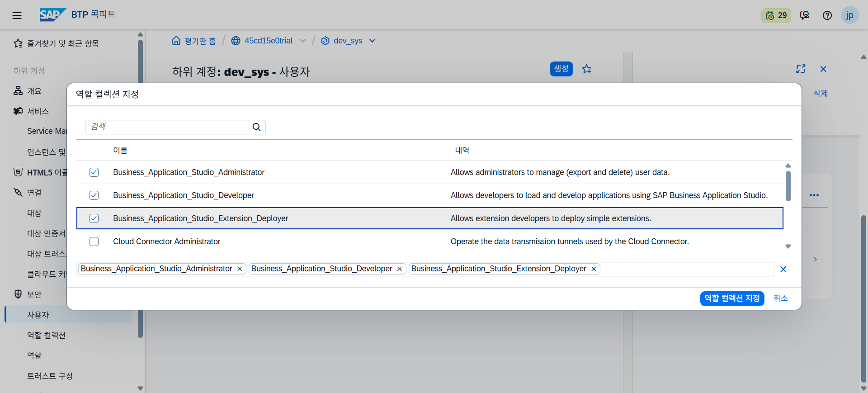The width and height of the screenshot is (868, 393).
Task: Check the Cloud Connector Administrator checkbox
Action: 94,241
